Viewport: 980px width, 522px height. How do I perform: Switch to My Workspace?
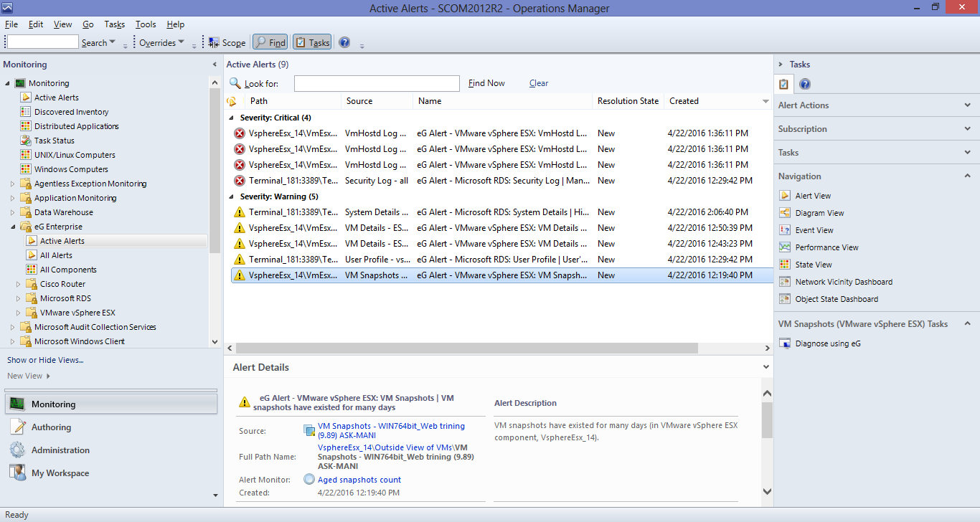coord(60,473)
